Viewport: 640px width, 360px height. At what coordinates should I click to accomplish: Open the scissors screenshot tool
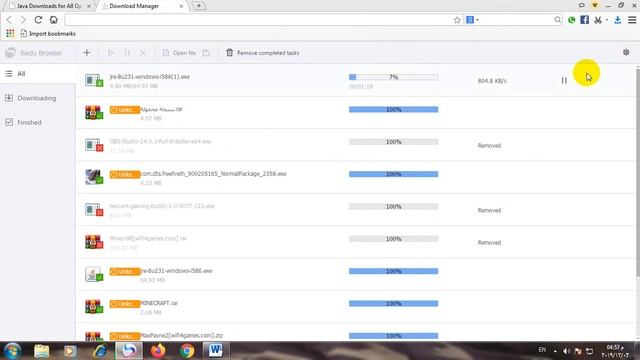[598, 20]
